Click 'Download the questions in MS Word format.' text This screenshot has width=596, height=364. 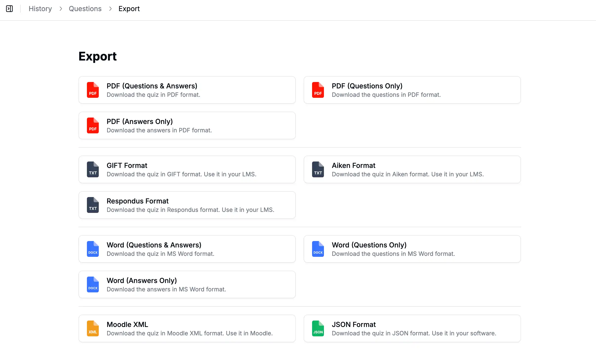393,254
